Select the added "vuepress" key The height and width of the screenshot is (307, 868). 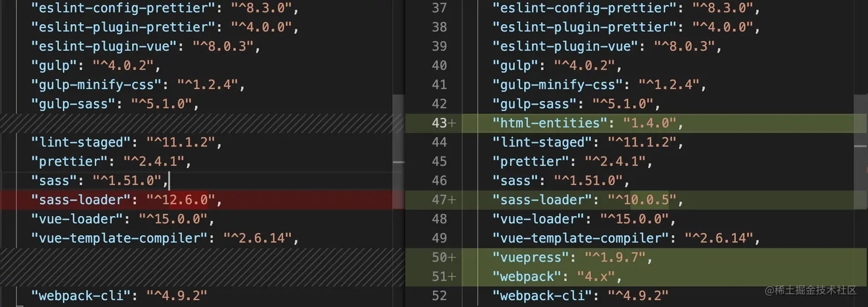(531, 258)
